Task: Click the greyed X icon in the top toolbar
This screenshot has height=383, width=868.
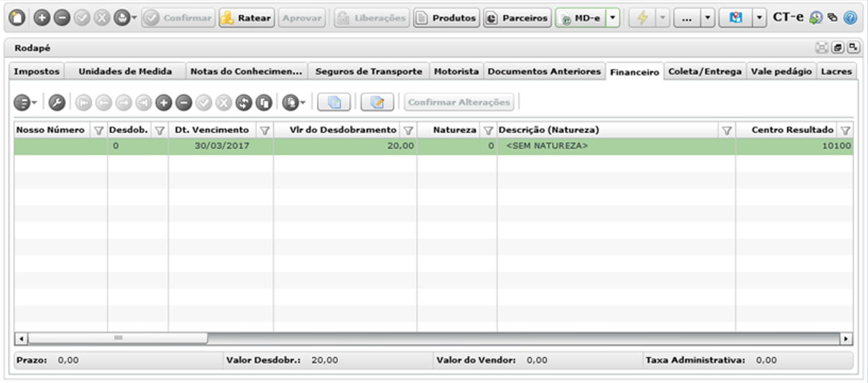Action: coord(102,18)
